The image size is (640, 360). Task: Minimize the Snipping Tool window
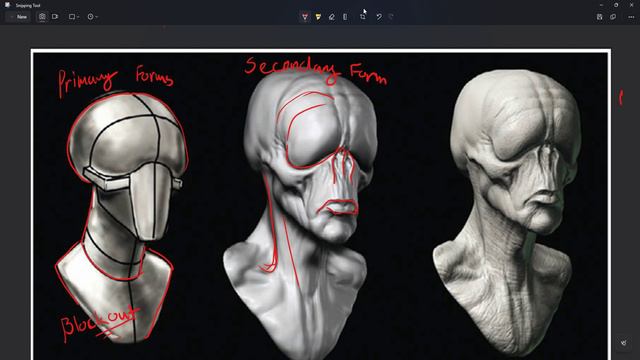601,5
